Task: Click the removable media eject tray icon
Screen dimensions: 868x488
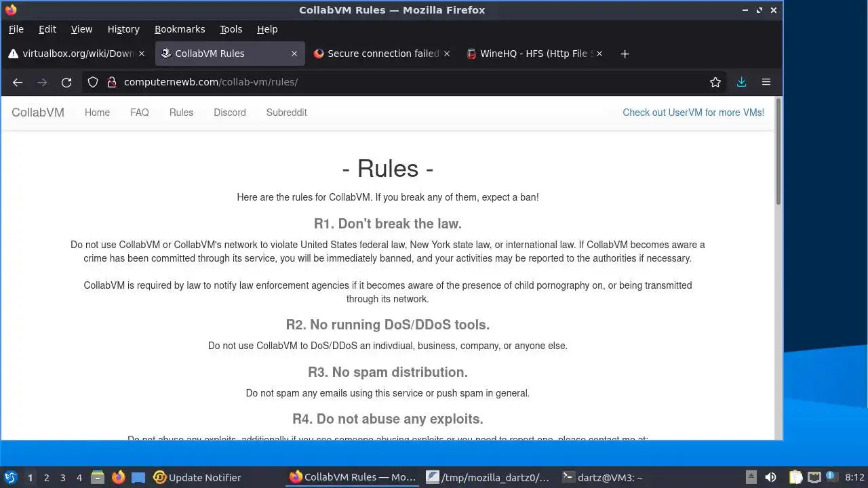Action: pos(751,478)
